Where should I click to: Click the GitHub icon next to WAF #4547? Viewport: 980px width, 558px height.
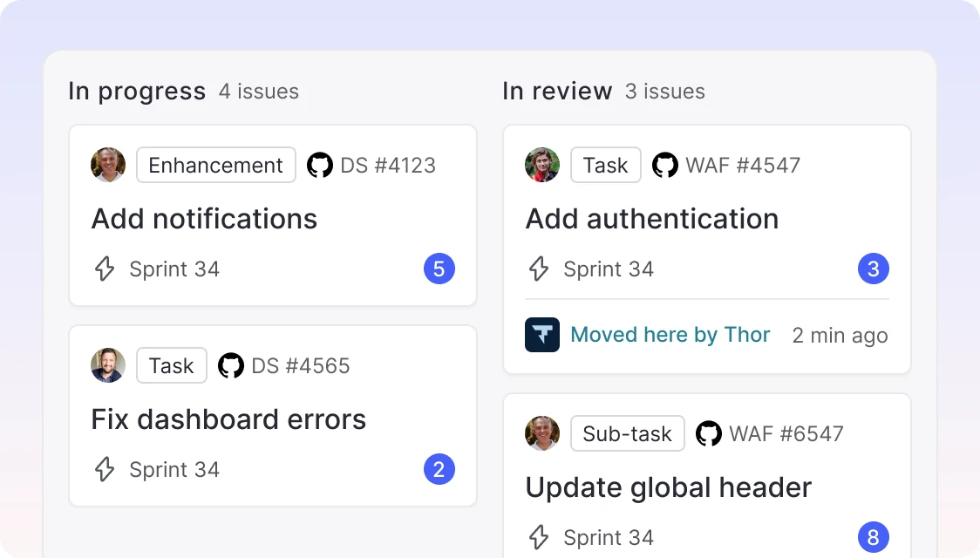pyautogui.click(x=665, y=166)
